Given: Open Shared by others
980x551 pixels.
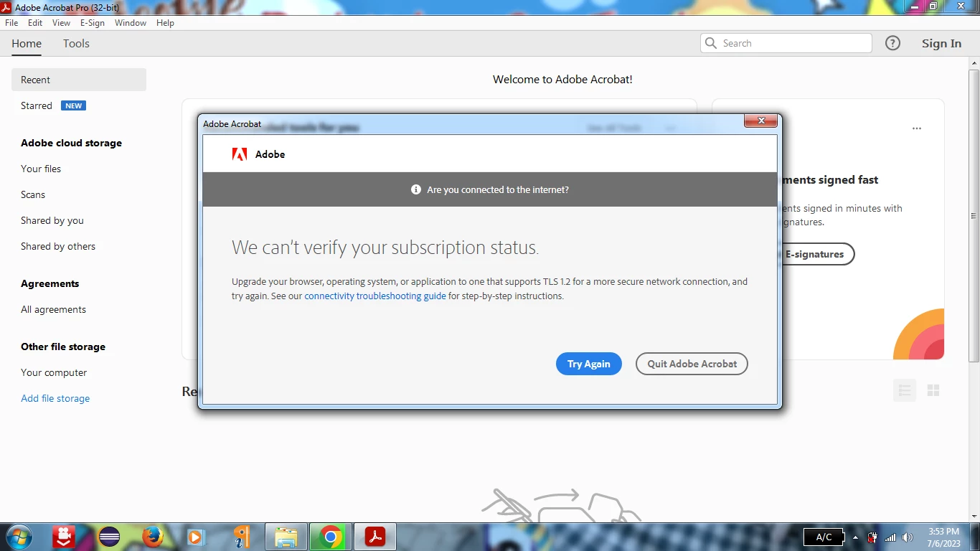Looking at the screenshot, I should tap(58, 246).
